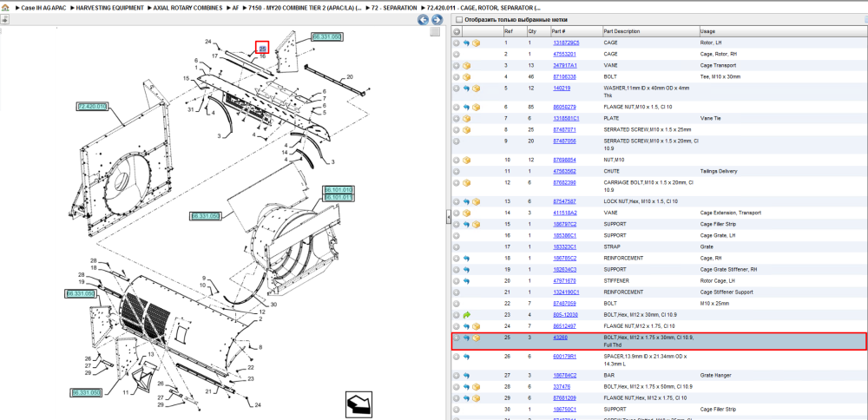
Task: Toggle the circle selector for SUPPORT 185386C1 row
Action: (457, 235)
